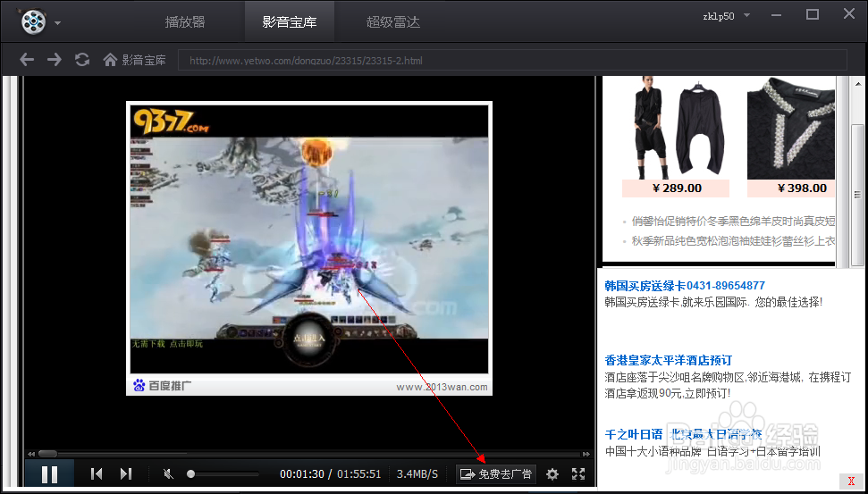This screenshot has width=868, height=494.
Task: Open player settings gear
Action: [552, 474]
